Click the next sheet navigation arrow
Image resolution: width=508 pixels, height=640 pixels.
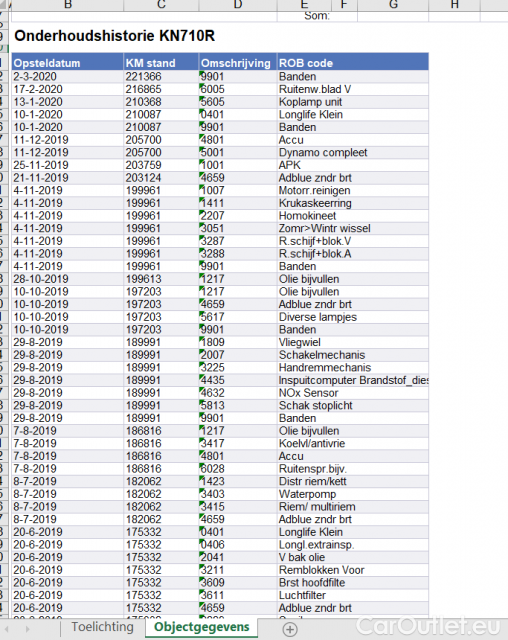point(27,629)
